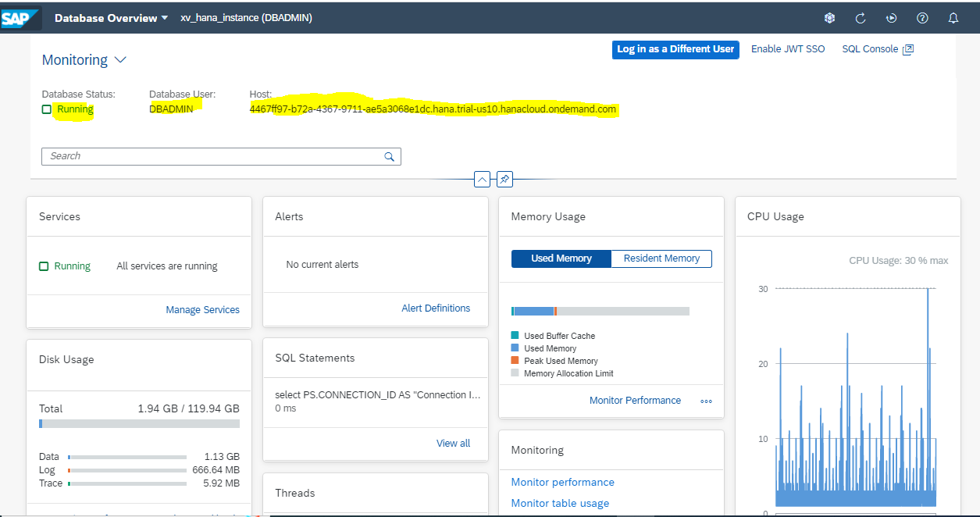Image resolution: width=980 pixels, height=517 pixels.
Task: Switch to Used Memory view
Action: pos(561,258)
